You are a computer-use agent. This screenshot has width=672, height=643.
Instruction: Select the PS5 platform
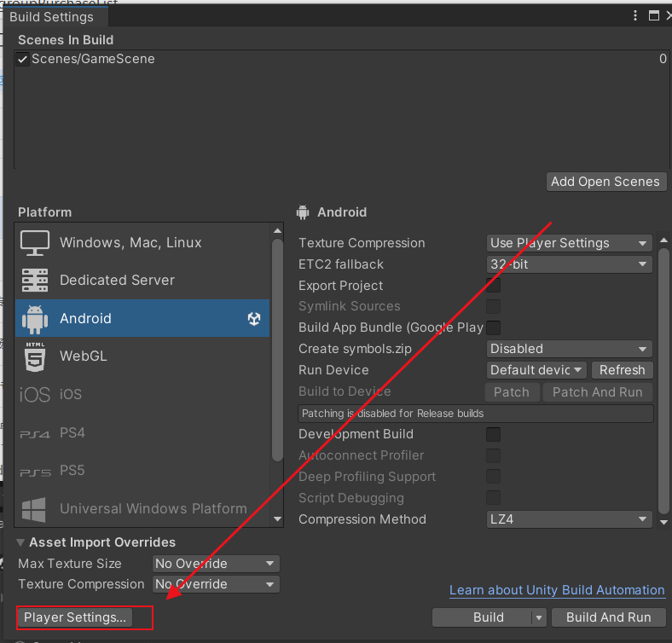[142, 471]
